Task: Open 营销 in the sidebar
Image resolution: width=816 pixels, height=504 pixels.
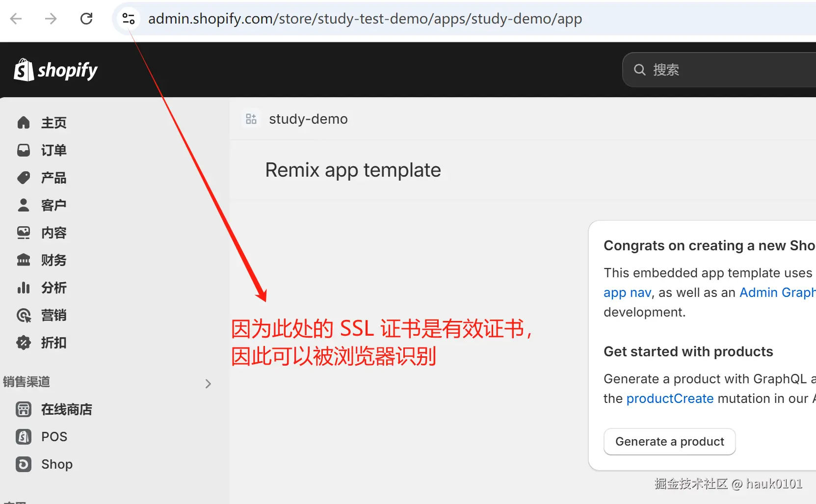Action: (x=53, y=315)
